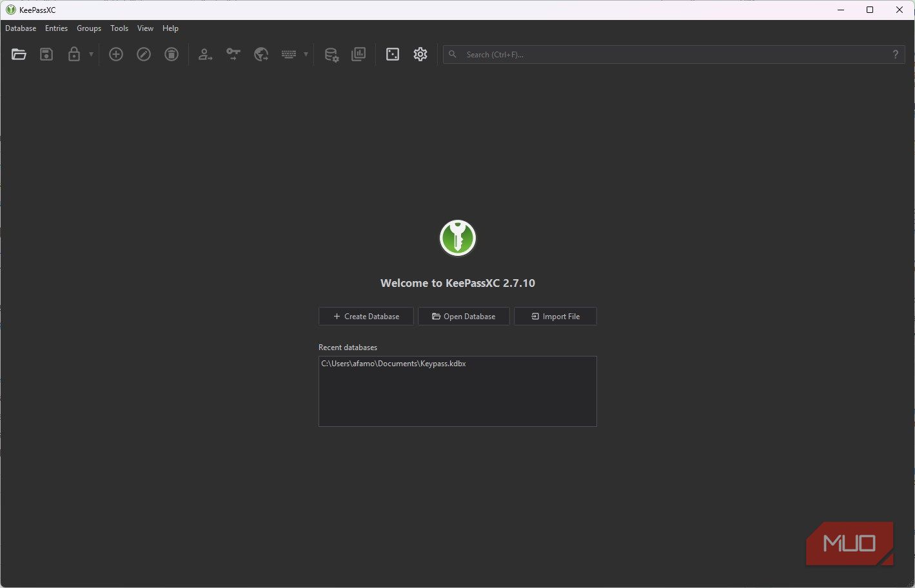This screenshot has height=588, width=915.
Task: Expand the Auto-Type dropdown arrow
Action: [x=306, y=55]
